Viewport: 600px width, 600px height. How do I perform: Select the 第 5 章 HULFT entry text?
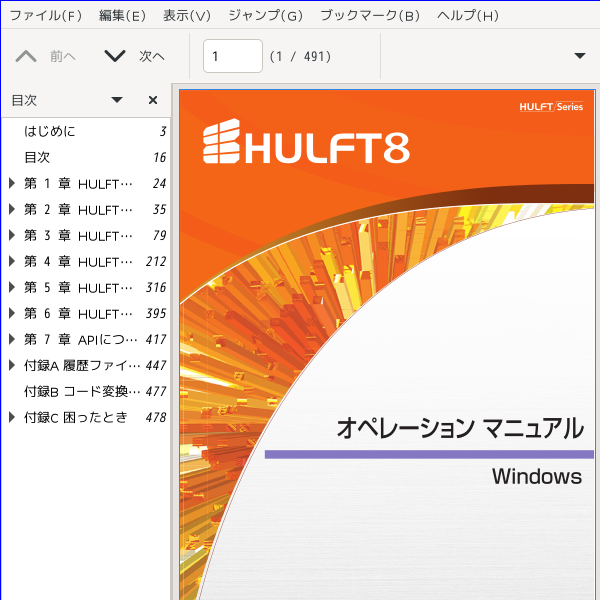(x=78, y=288)
